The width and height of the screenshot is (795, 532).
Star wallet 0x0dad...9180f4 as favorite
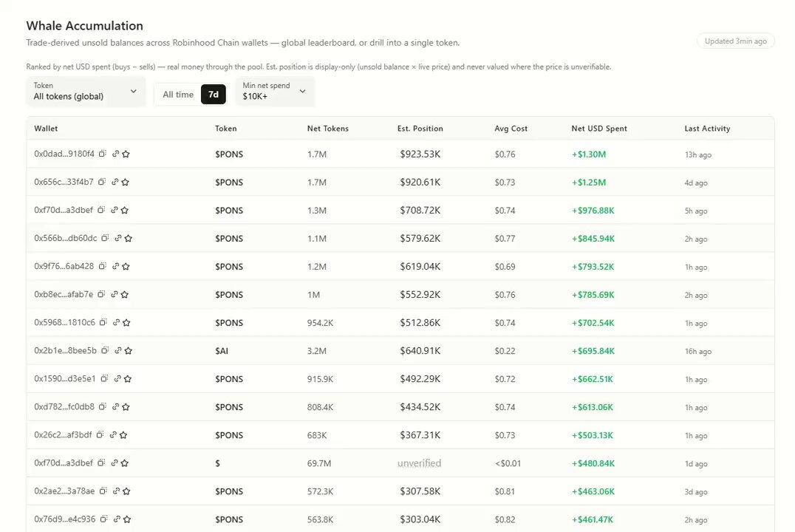(x=126, y=154)
